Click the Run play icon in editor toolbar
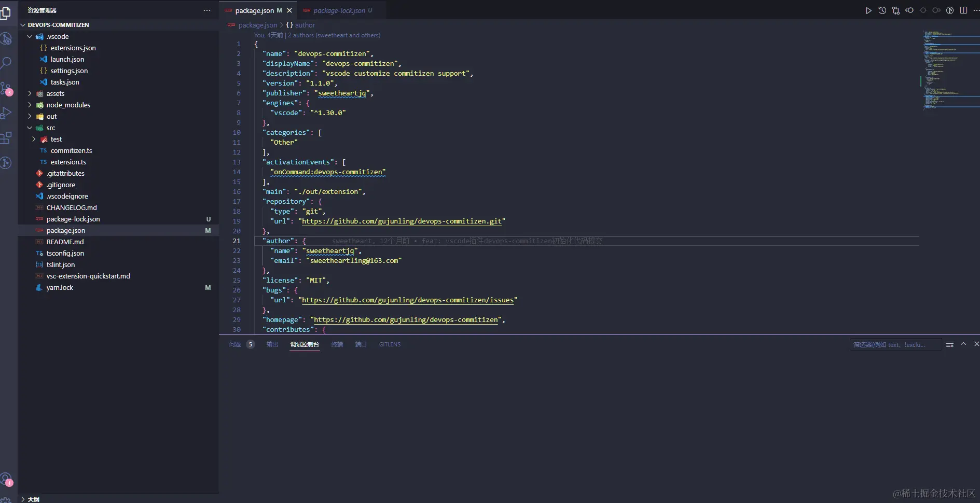 pyautogui.click(x=868, y=10)
